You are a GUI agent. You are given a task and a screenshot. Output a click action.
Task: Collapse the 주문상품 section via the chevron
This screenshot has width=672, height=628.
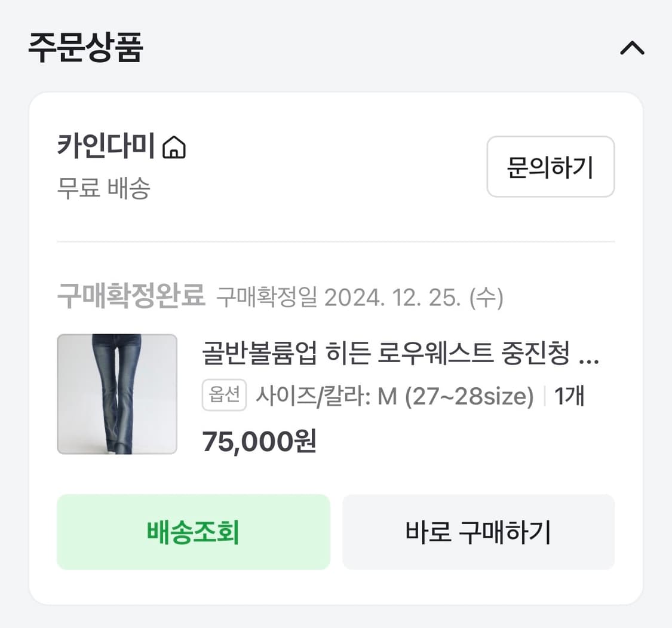633,48
